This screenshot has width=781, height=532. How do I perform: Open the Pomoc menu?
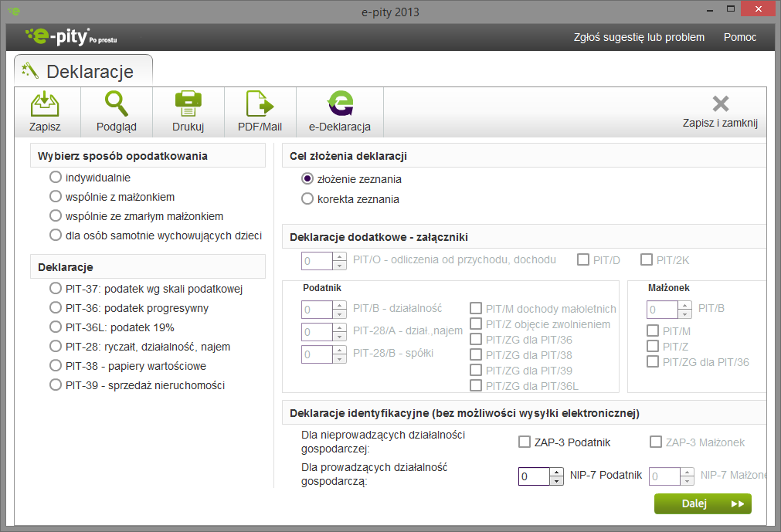tap(739, 37)
